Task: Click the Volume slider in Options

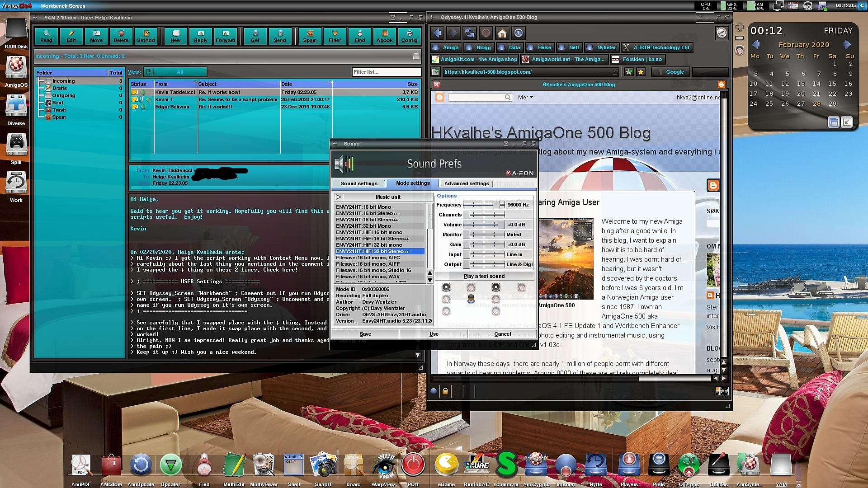Action: [483, 225]
